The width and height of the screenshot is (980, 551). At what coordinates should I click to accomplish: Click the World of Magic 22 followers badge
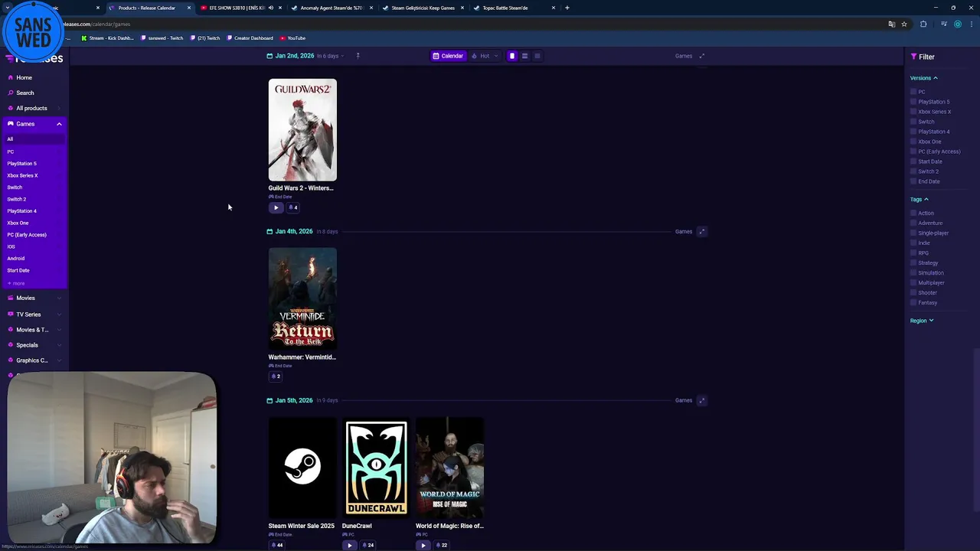(441, 546)
